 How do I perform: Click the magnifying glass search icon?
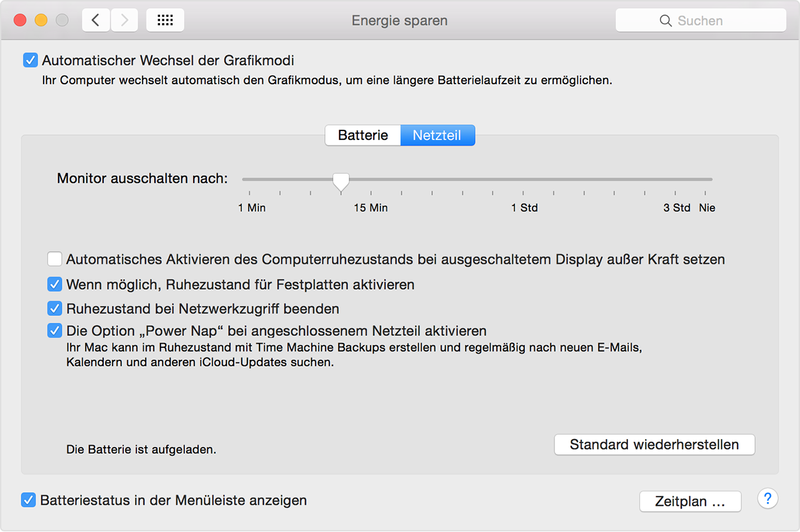click(666, 21)
